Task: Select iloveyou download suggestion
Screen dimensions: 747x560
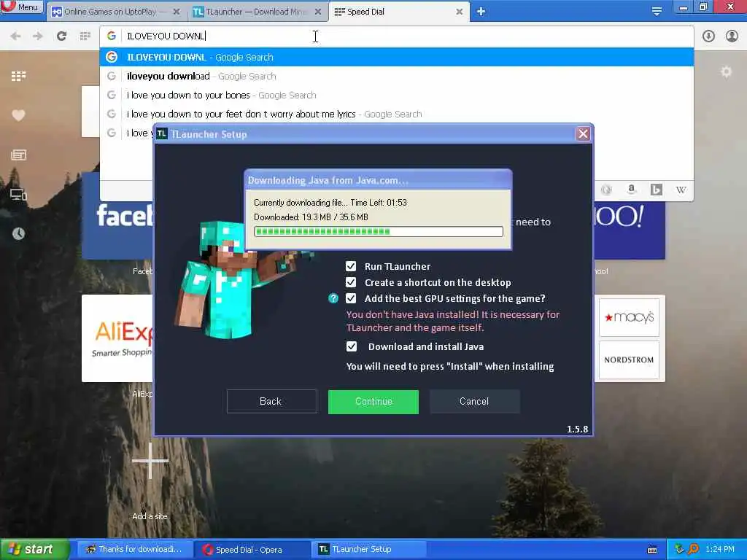Action: (396, 76)
